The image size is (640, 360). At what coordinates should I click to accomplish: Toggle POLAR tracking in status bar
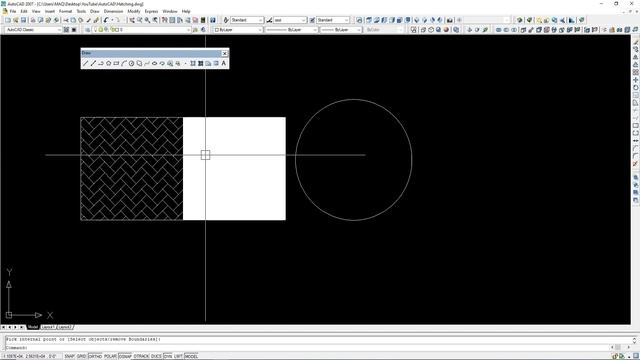110,356
